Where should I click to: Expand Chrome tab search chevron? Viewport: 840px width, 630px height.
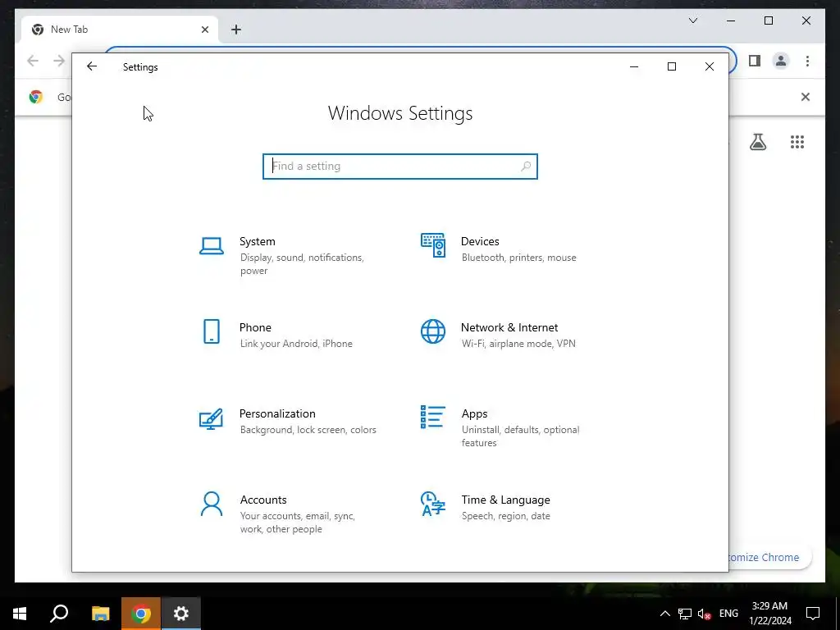point(693,21)
